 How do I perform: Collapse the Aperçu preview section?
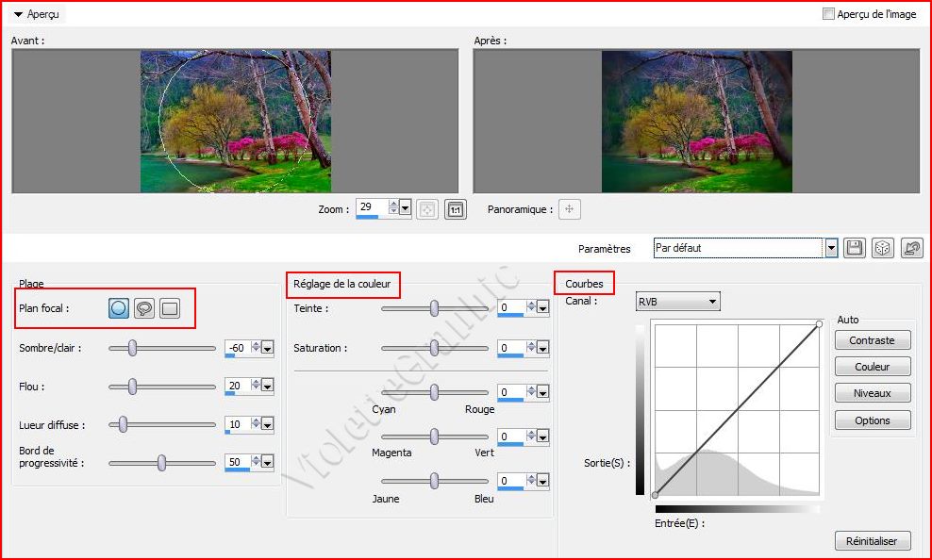[x=18, y=15]
